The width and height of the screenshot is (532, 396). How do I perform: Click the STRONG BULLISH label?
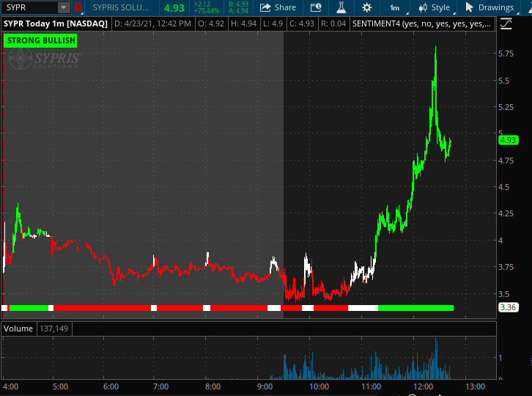click(x=40, y=40)
